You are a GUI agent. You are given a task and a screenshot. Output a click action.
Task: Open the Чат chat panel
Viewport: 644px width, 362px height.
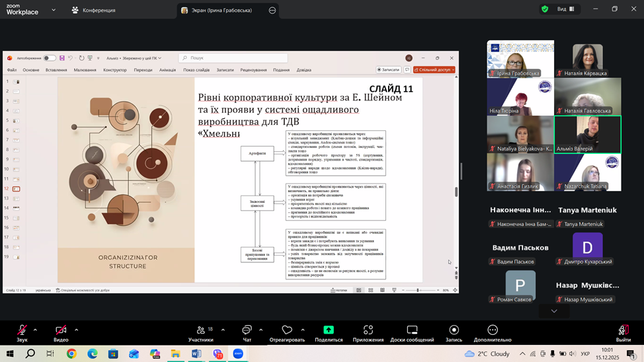(247, 330)
